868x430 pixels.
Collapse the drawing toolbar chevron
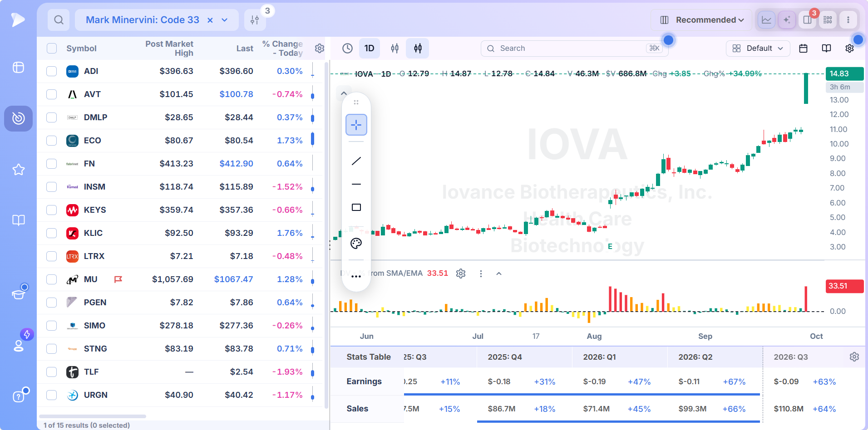(x=344, y=94)
